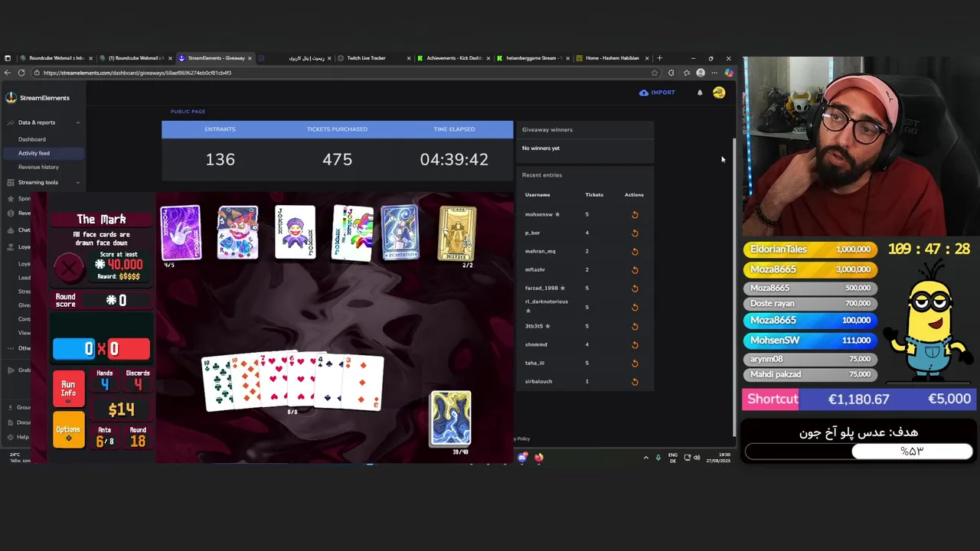
Task: Click the browser back arrow
Action: (x=8, y=73)
